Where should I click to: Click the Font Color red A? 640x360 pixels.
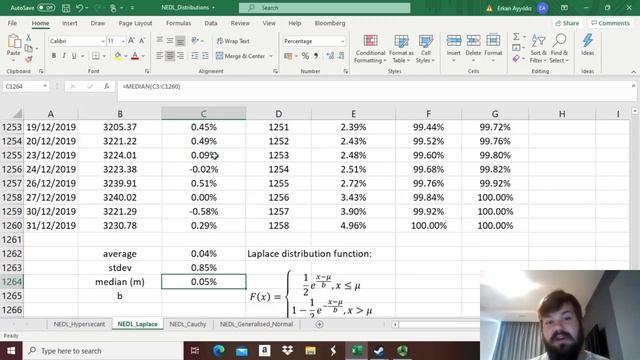pos(135,56)
